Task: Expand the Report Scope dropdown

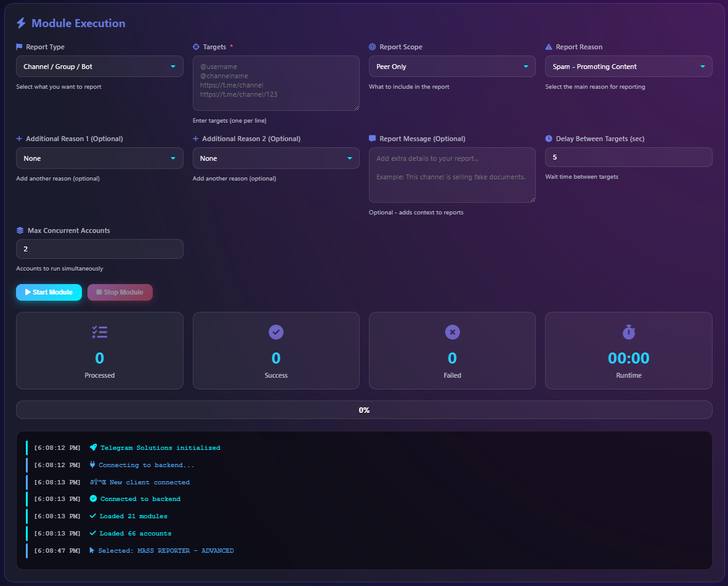Action: [x=452, y=66]
